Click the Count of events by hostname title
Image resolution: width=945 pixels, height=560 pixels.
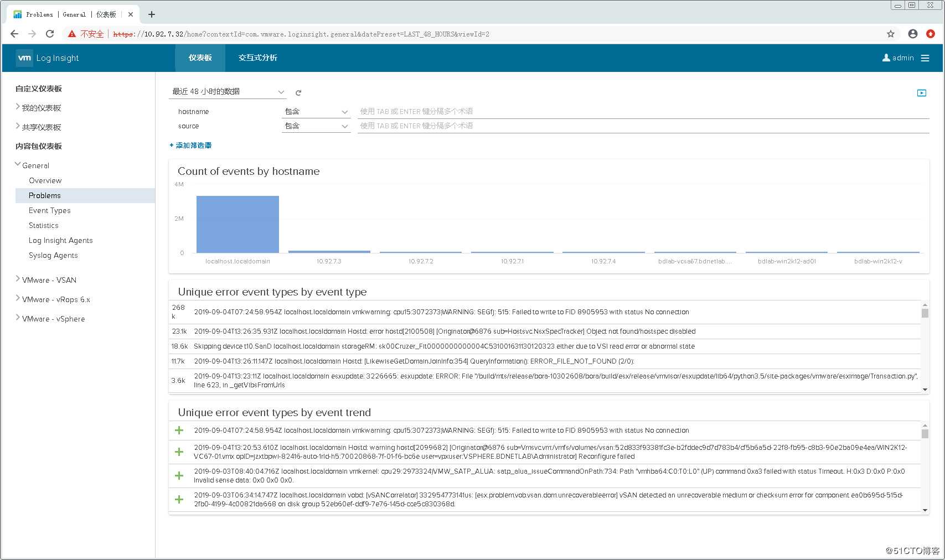coord(249,171)
